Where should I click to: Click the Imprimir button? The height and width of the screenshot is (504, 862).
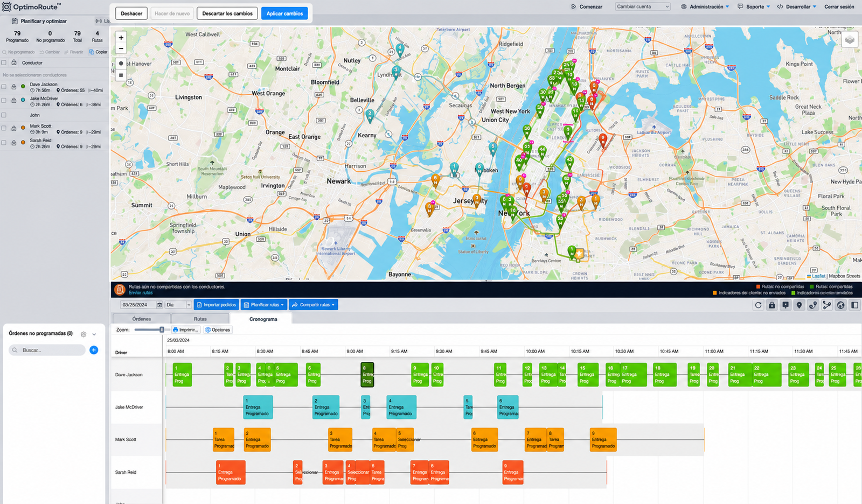click(x=186, y=330)
